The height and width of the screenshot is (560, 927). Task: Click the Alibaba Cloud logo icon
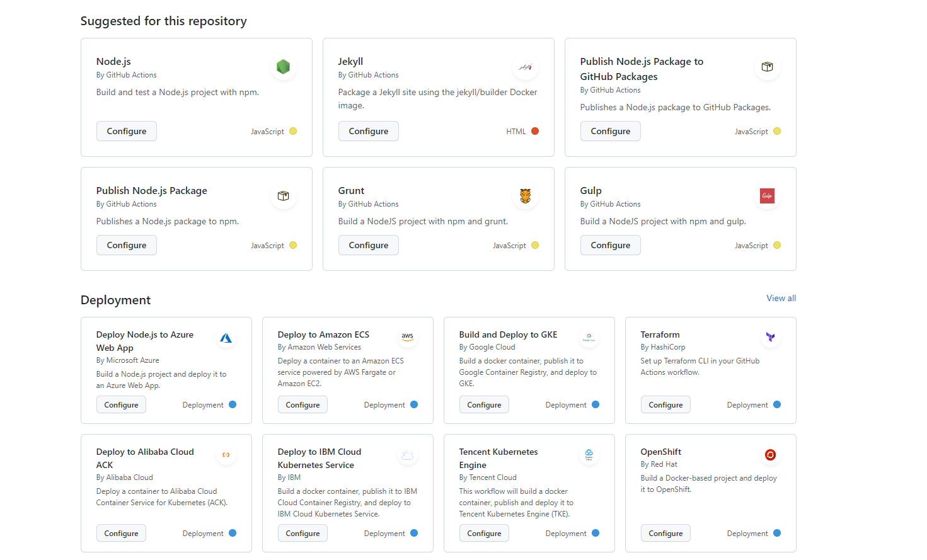(x=226, y=455)
